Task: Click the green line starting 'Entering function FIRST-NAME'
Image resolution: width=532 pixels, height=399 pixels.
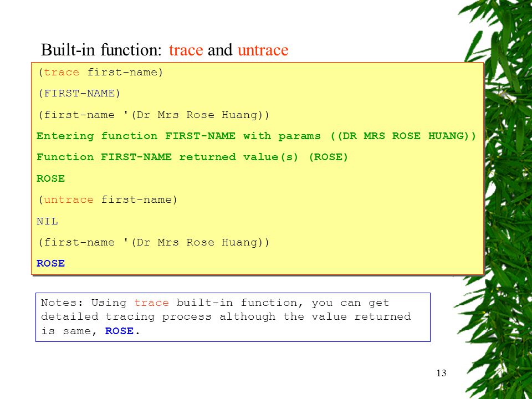Action: [x=256, y=136]
